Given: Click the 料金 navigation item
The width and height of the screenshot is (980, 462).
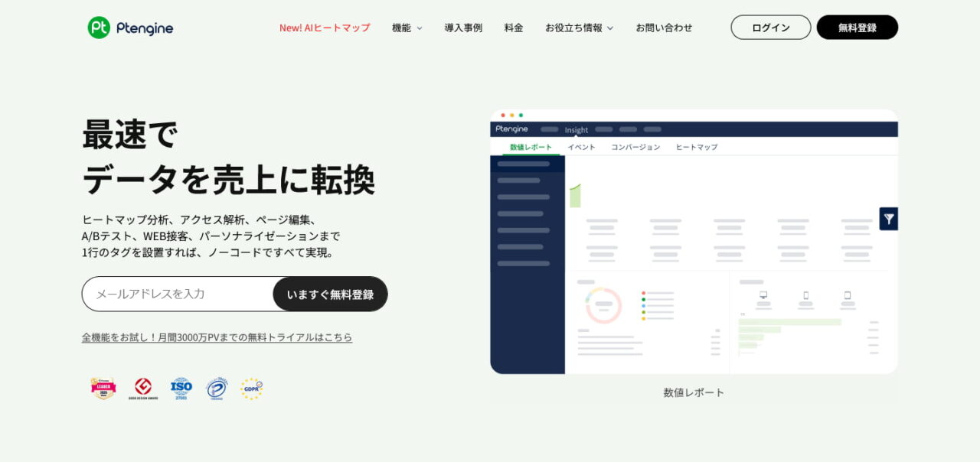Looking at the screenshot, I should [514, 28].
